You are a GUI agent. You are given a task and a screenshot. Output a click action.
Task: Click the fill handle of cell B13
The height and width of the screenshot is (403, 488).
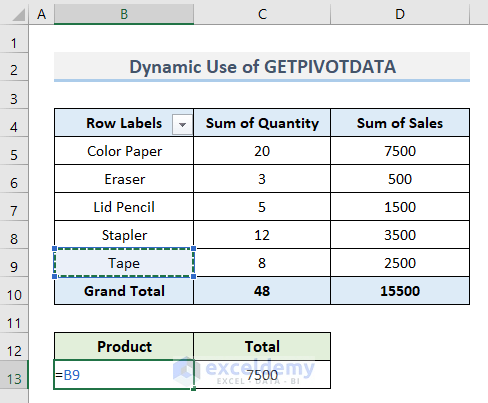click(194, 389)
